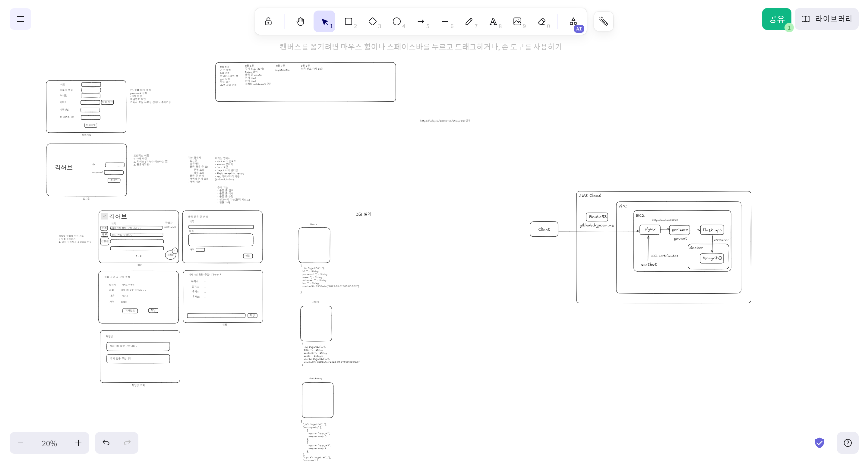
Task: Select the Ellipse shape tool
Action: point(396,22)
